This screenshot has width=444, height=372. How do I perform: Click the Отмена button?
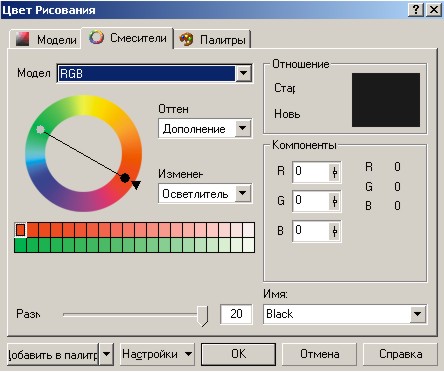(319, 354)
